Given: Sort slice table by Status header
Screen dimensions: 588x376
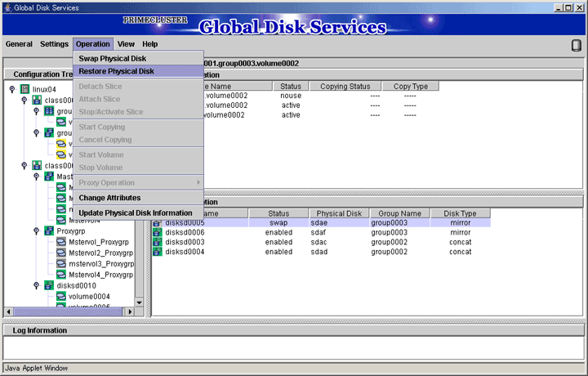Looking at the screenshot, I should tap(291, 87).
